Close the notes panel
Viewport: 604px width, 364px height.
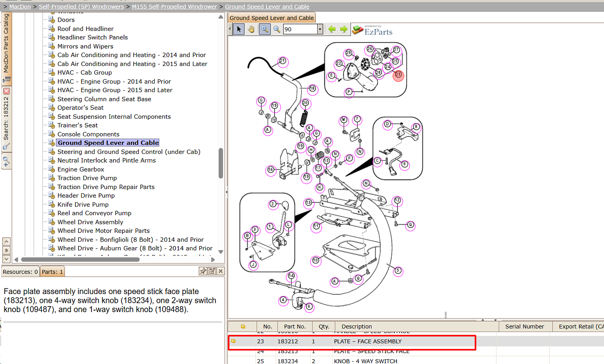tap(221, 271)
